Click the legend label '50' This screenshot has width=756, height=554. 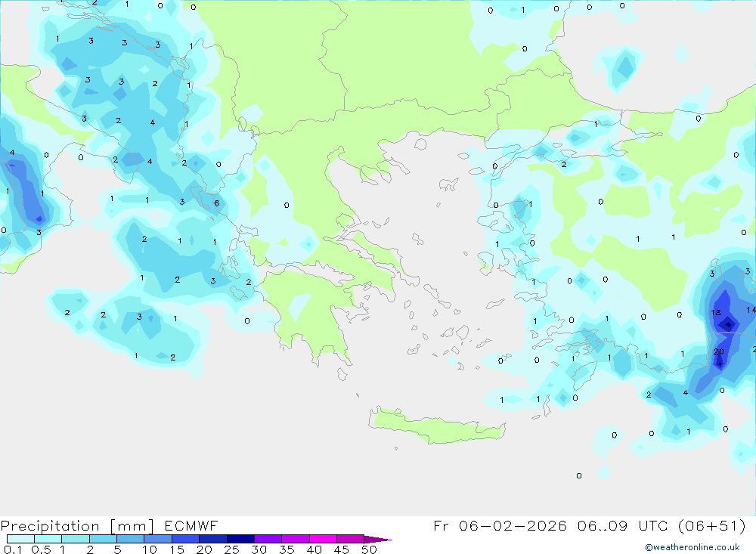[369, 549]
